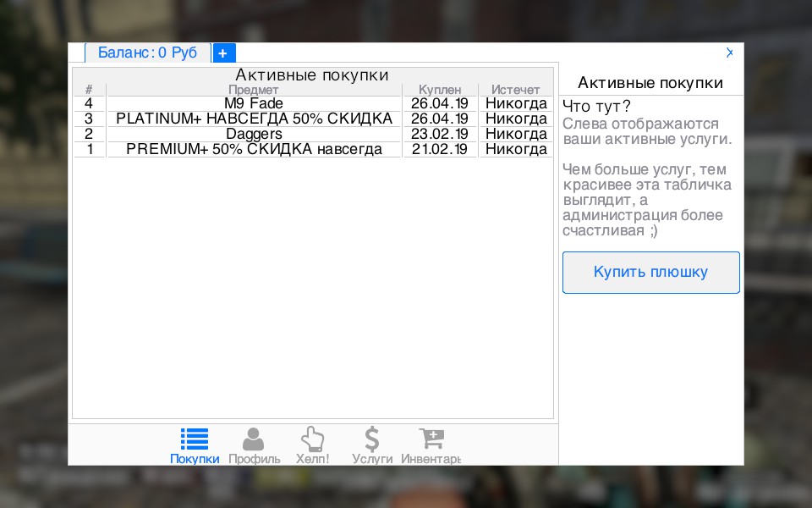Open the Услуги dollar icon

coord(372,439)
